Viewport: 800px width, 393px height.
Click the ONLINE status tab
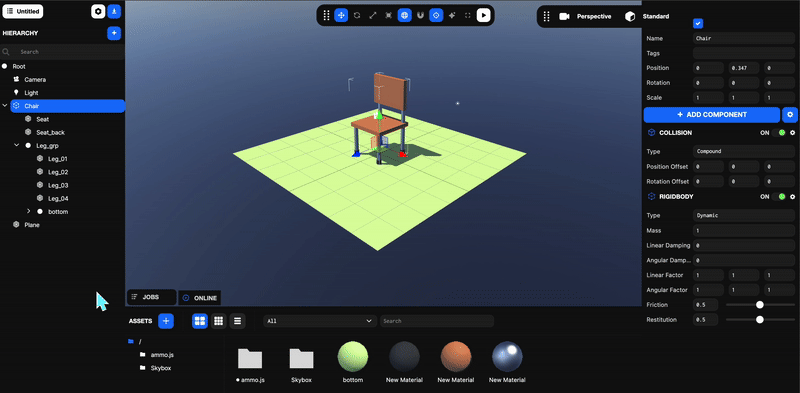(200, 298)
